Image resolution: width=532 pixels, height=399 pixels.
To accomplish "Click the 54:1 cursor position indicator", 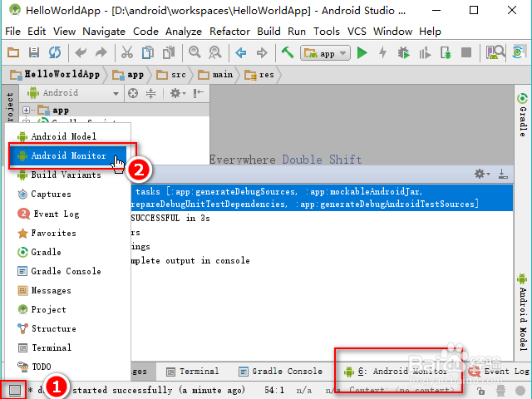I will (274, 390).
